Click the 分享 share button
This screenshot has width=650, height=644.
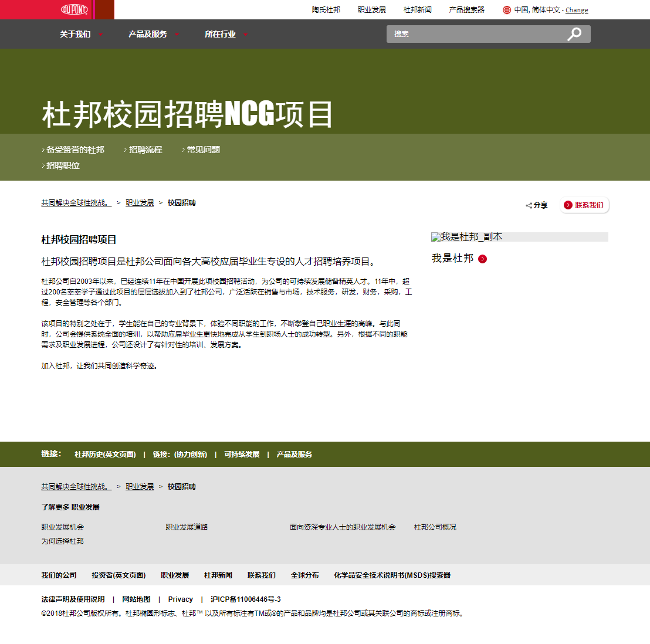coord(537,205)
